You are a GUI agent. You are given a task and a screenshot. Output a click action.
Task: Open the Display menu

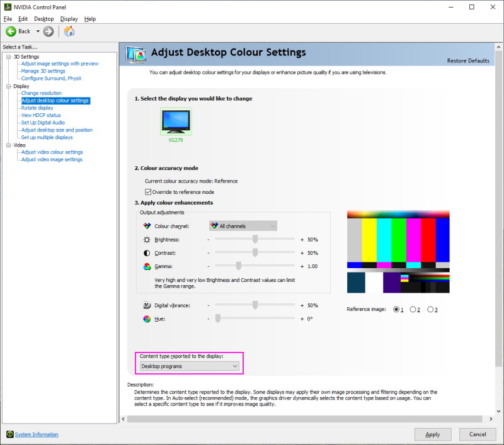tap(69, 19)
